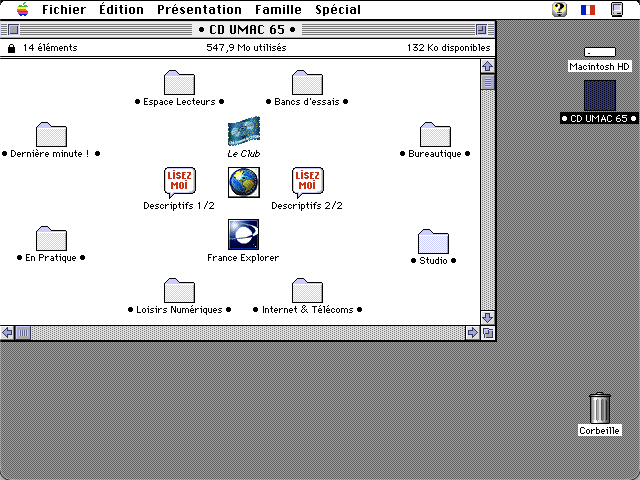Open the Bancs d'essais folder

[x=307, y=83]
